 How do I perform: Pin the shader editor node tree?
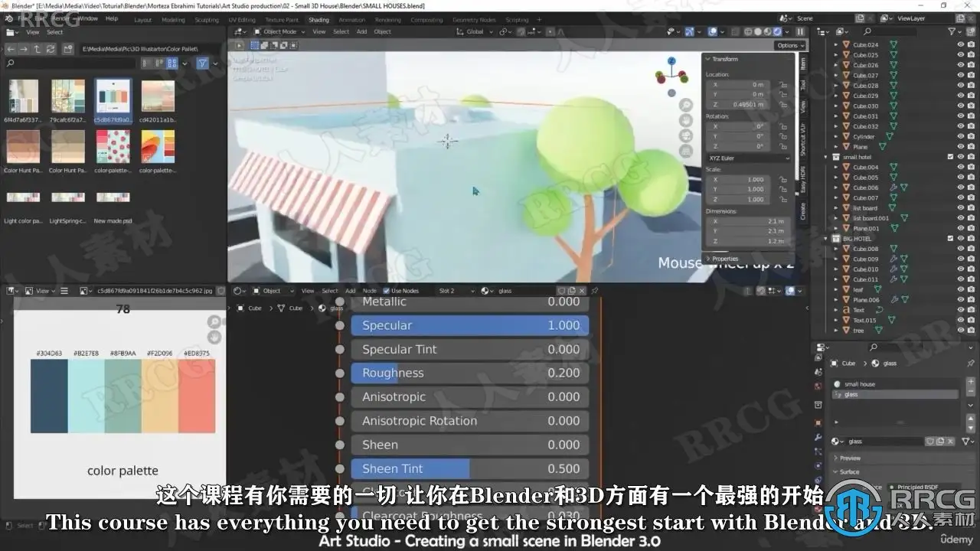coord(595,291)
